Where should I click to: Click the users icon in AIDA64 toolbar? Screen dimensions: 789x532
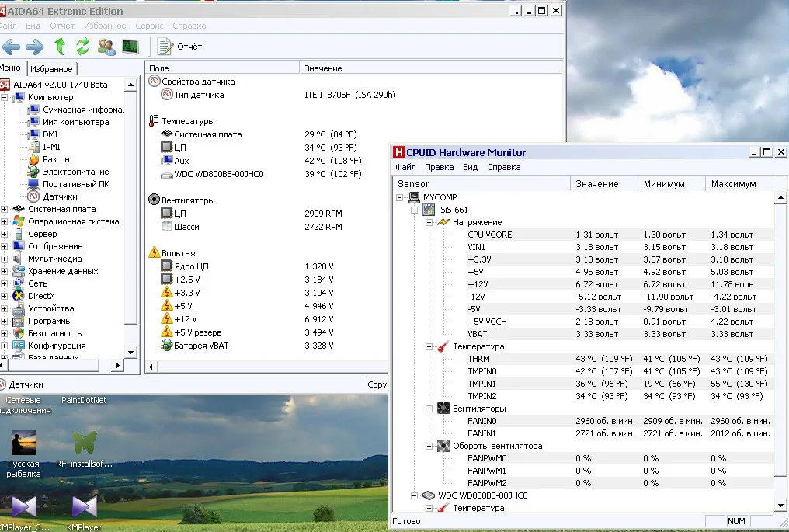coord(107,47)
